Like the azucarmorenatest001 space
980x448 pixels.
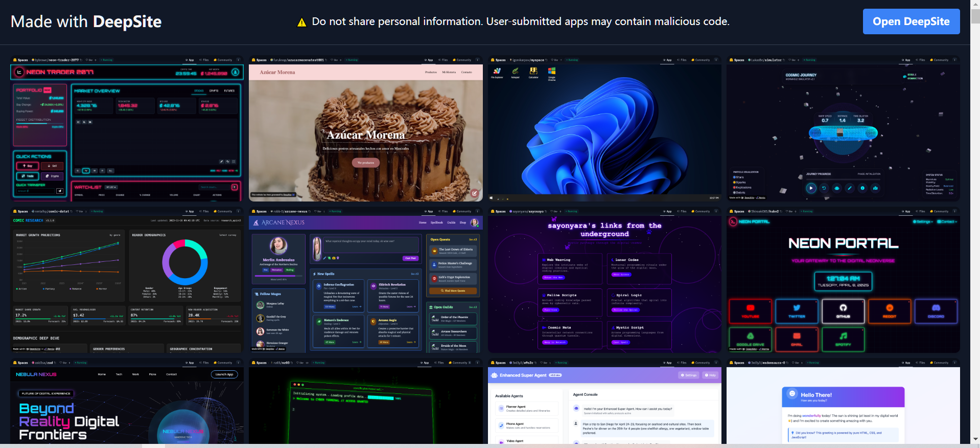[334, 60]
